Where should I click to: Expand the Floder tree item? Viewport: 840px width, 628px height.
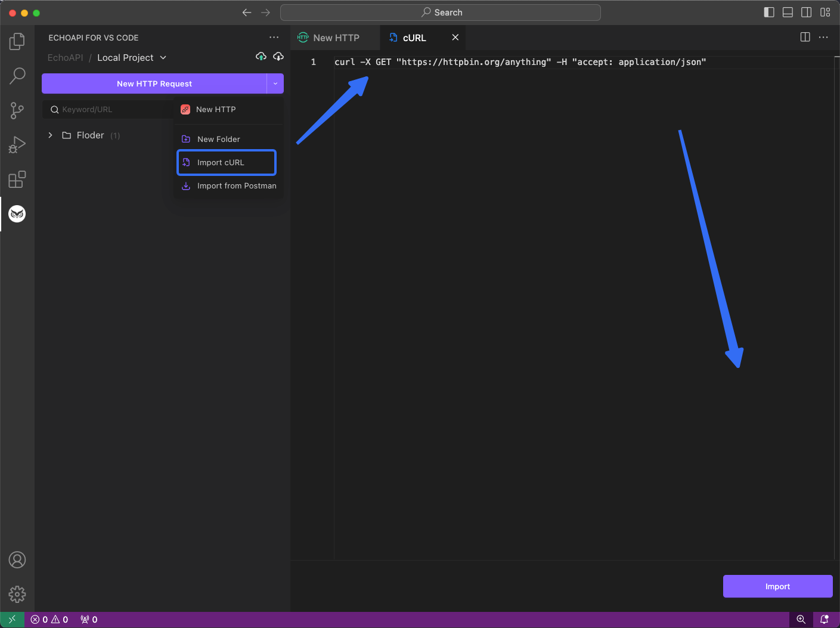pyautogui.click(x=51, y=135)
